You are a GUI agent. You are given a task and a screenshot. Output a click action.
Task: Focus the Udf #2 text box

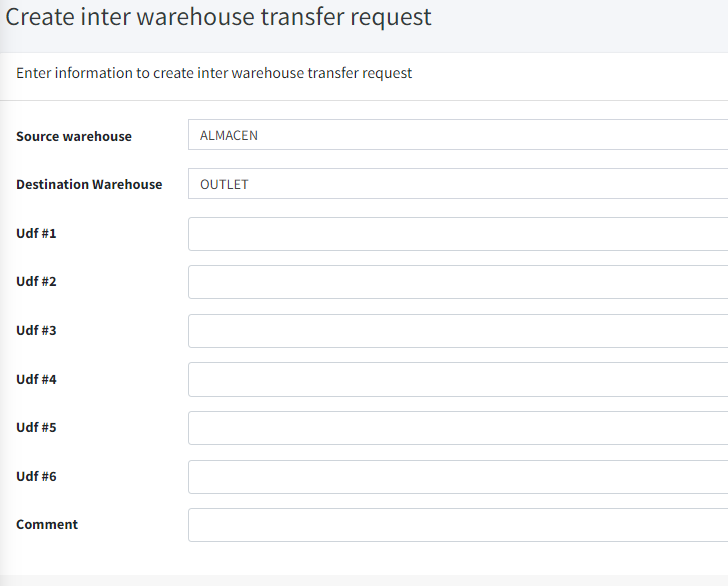tap(457, 282)
